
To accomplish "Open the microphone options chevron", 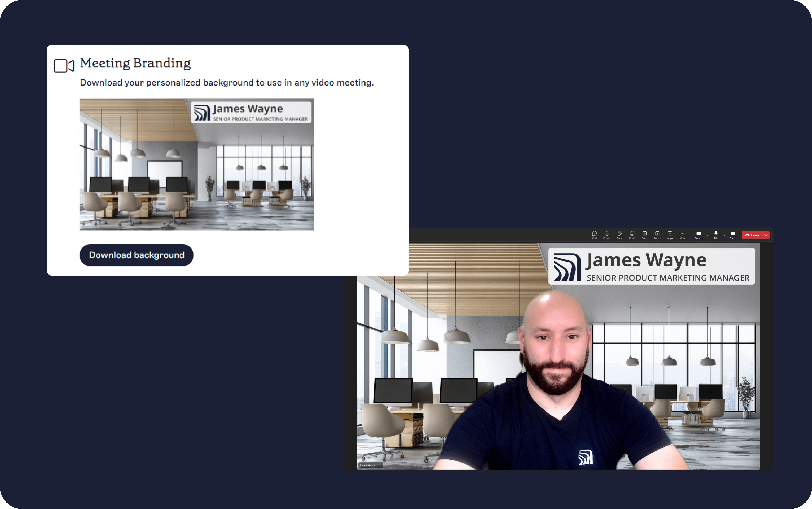I will [x=724, y=235].
